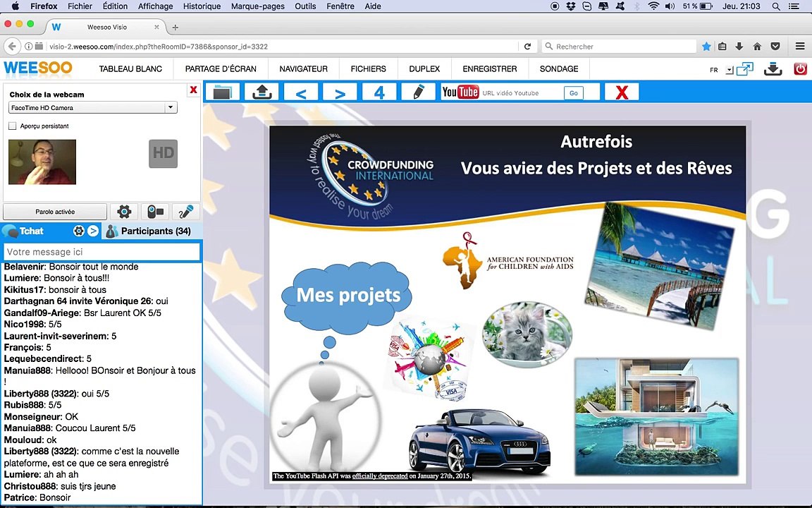The image size is (812, 508).
Task: Open a new tab with the plus button
Action: [175, 27]
